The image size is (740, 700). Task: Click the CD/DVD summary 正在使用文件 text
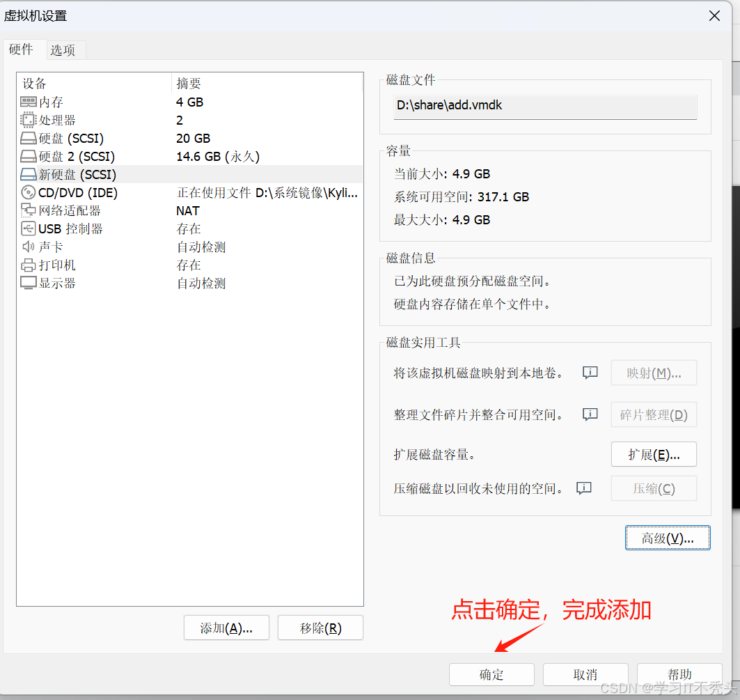[267, 193]
